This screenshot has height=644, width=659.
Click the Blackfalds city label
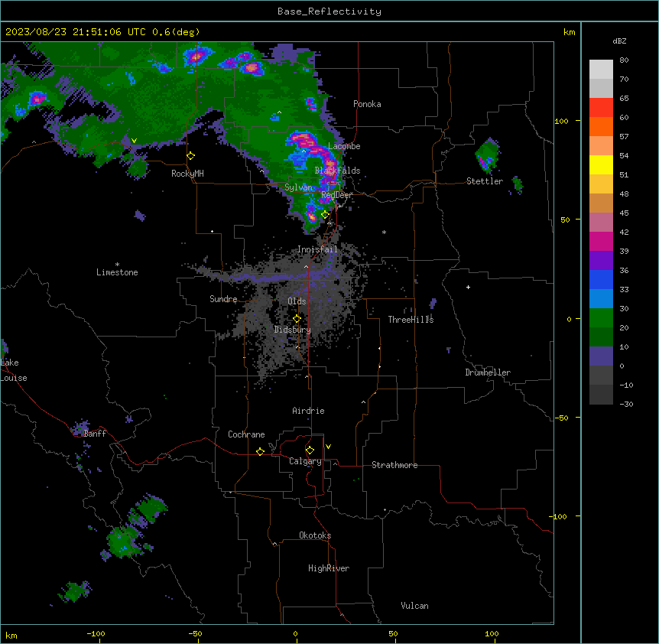coord(337,171)
